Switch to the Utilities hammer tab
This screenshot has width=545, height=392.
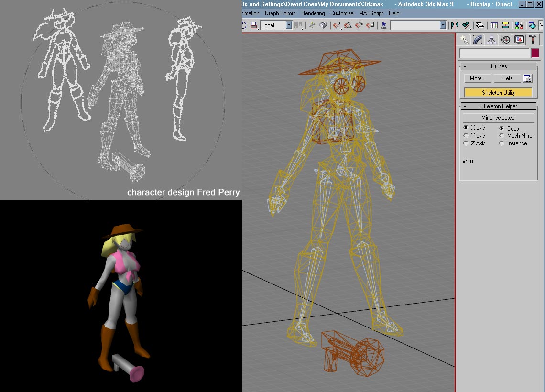pyautogui.click(x=533, y=40)
